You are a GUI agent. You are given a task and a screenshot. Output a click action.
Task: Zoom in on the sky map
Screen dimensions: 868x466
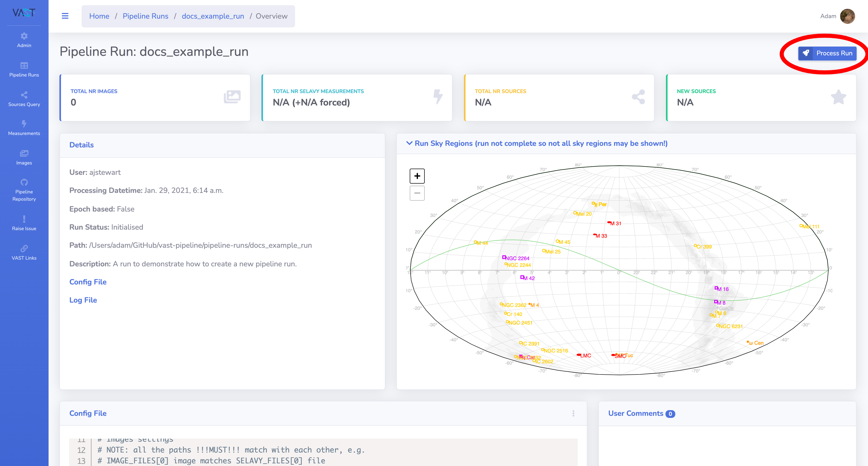[x=417, y=176]
